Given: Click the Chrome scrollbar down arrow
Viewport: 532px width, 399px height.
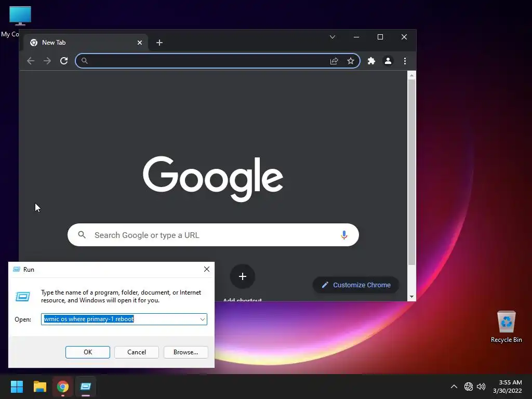Looking at the screenshot, I should point(411,297).
